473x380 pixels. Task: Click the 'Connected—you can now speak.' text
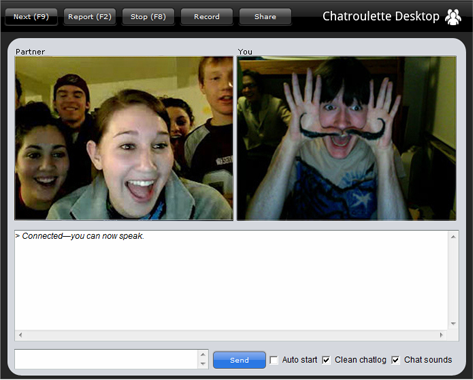[83, 236]
